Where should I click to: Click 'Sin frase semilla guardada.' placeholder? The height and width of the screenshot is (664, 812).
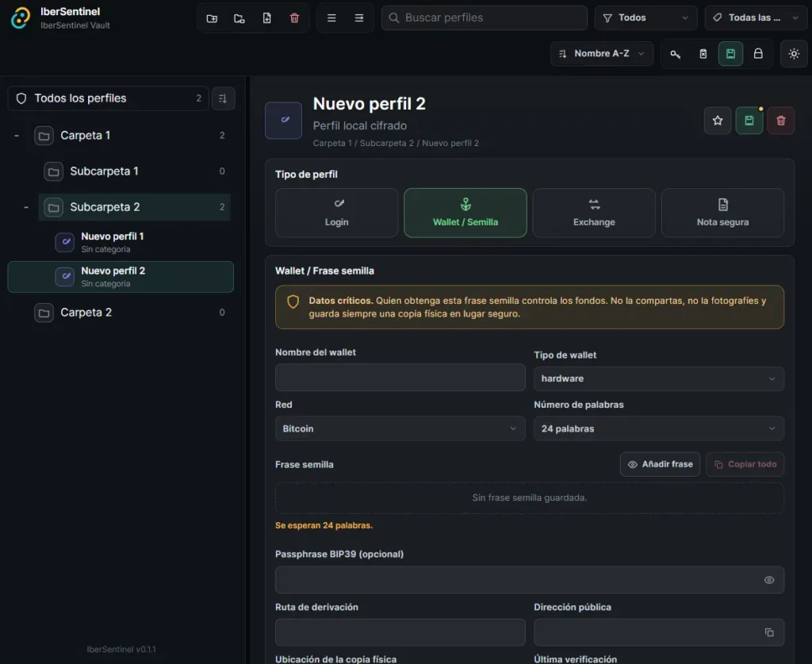click(529, 497)
